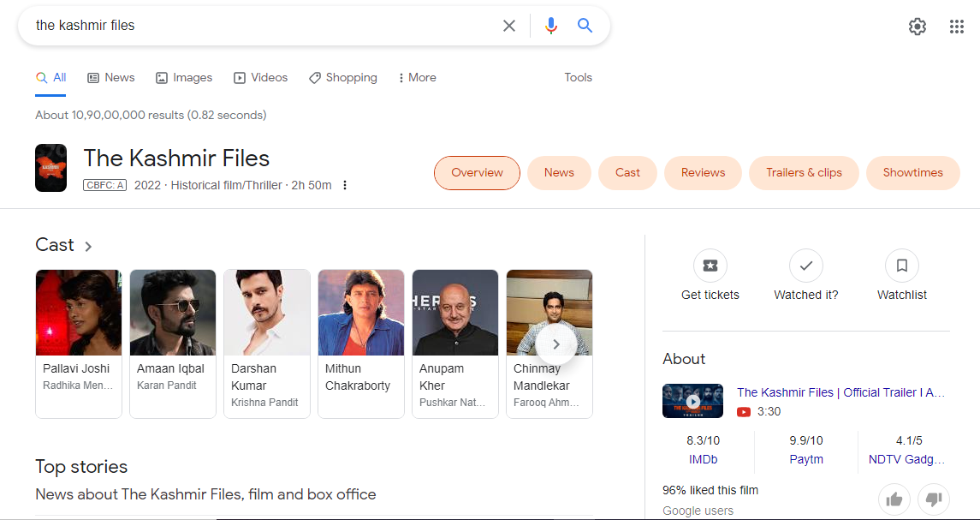Click the Get tickets icon
Image resolution: width=980 pixels, height=520 pixels.
(x=710, y=266)
